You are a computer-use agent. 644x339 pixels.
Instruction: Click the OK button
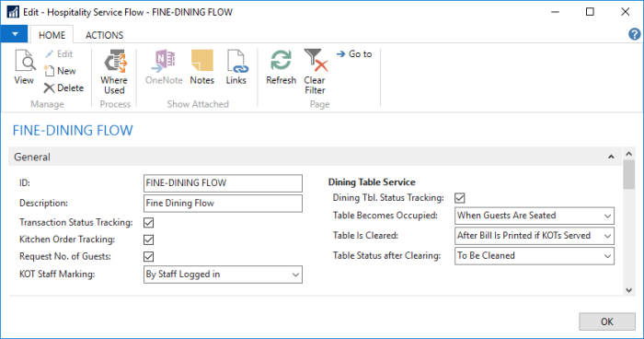click(607, 321)
